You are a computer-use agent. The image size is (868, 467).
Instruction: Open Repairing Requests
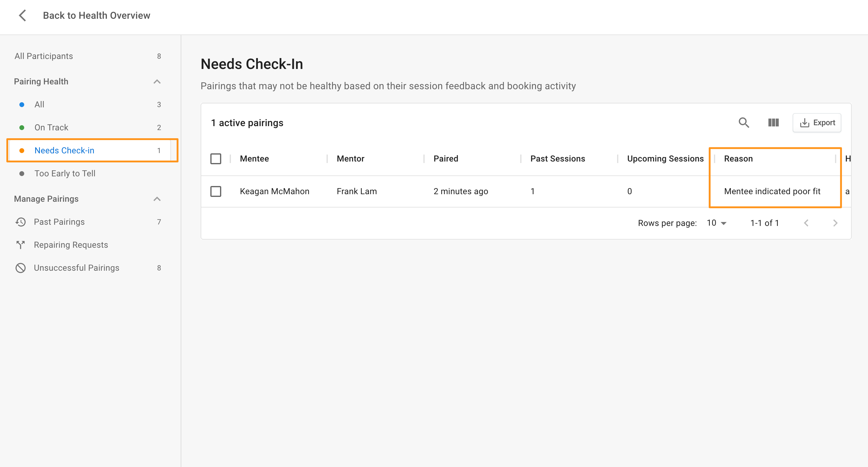pos(90,245)
